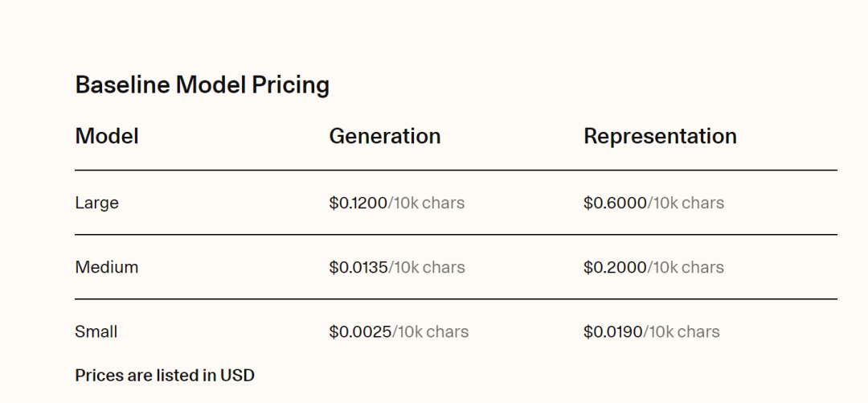Click the $0.6000 Large Representation price
Image resolution: width=868 pixels, height=403 pixels.
615,203
